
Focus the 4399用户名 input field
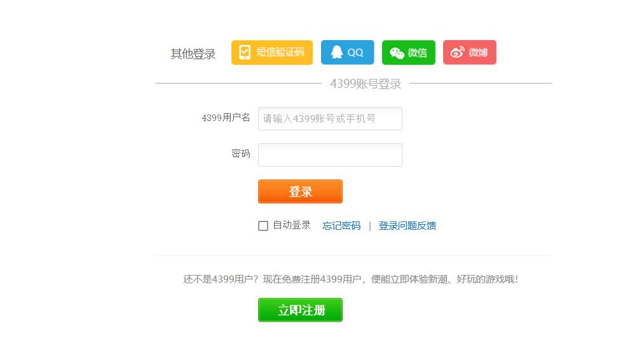pyautogui.click(x=330, y=119)
